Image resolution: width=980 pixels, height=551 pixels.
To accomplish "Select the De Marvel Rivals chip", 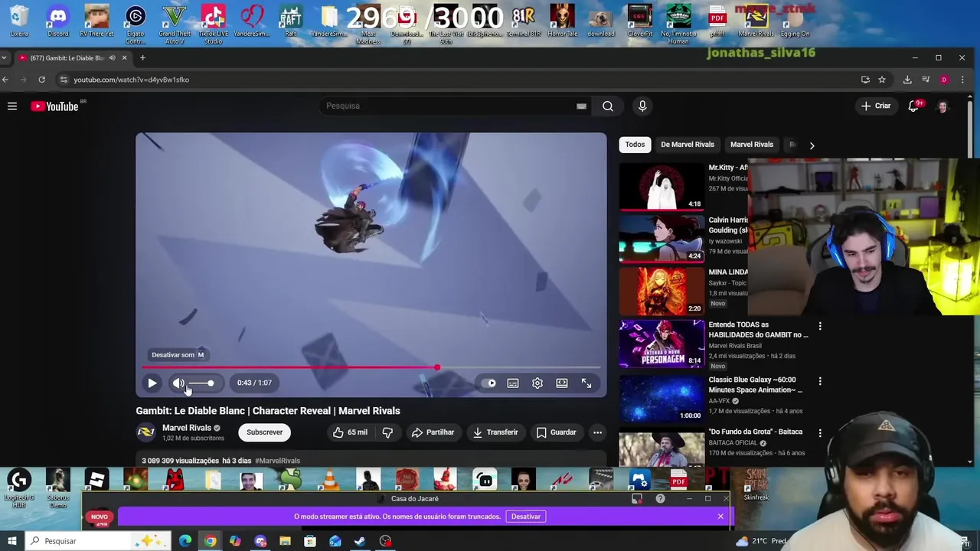I will (688, 145).
